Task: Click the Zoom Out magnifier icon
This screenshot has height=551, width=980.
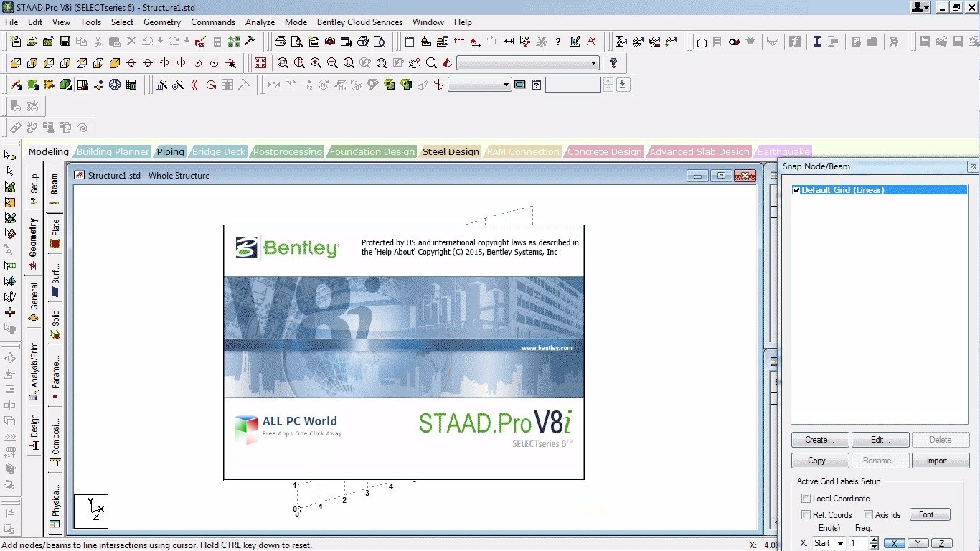Action: coord(332,63)
